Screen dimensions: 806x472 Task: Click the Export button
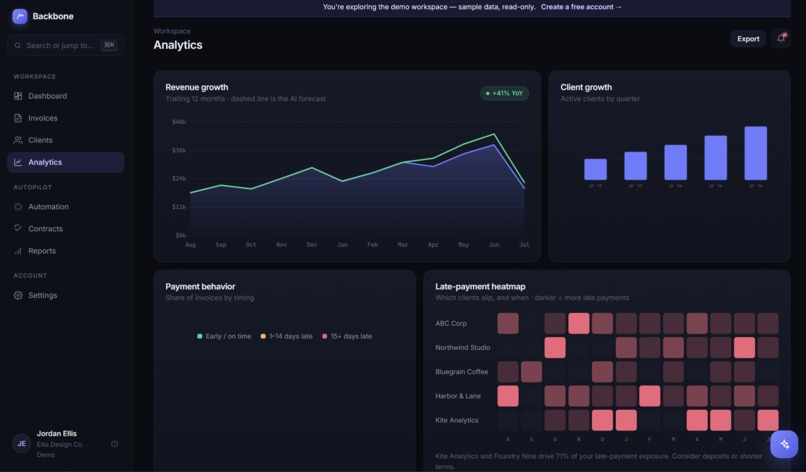[x=748, y=39]
